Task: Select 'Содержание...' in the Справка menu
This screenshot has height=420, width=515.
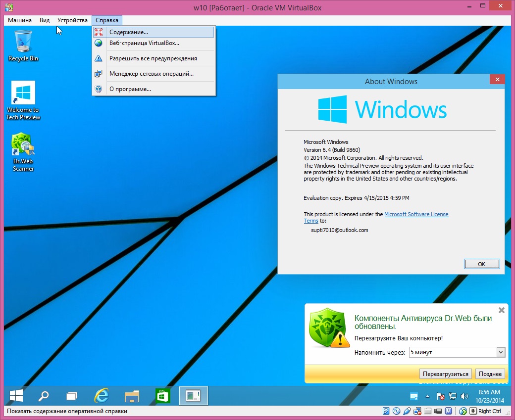Action: [x=129, y=32]
